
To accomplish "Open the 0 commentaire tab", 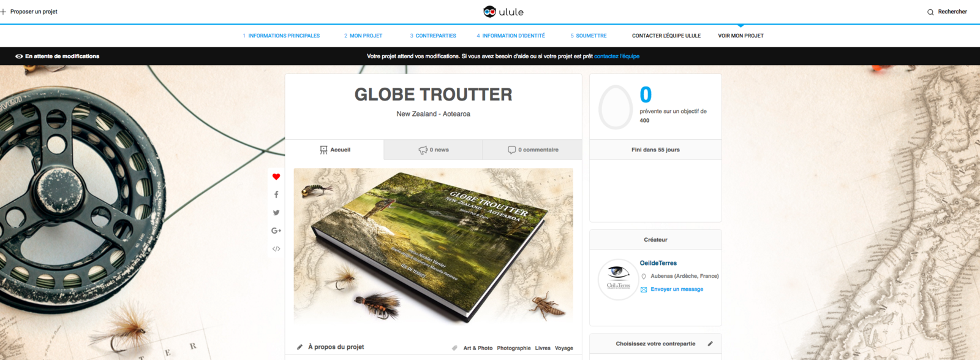I will coord(532,150).
